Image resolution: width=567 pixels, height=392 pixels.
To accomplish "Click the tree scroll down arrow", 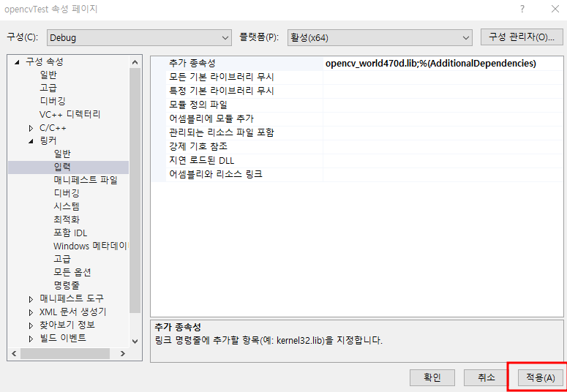I will [135, 341].
